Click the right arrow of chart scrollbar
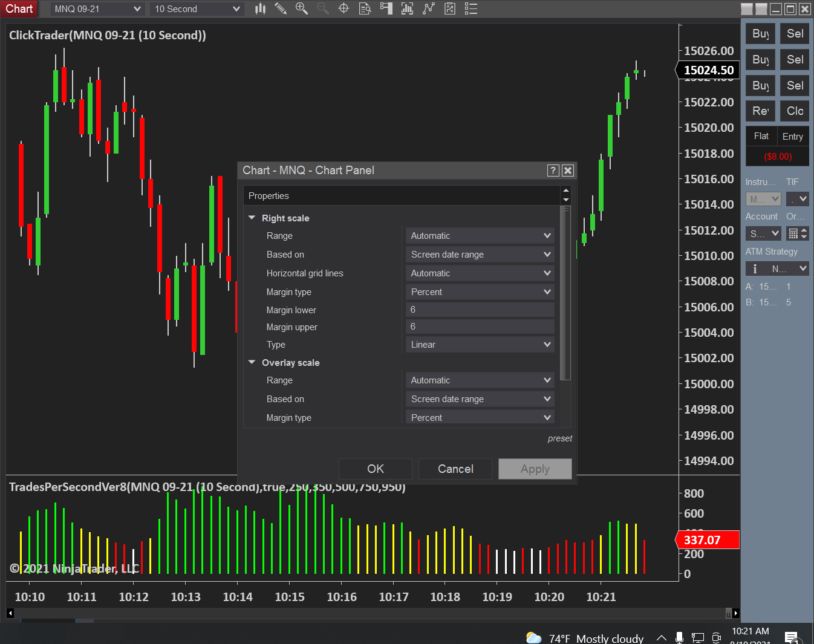This screenshot has height=644, width=814. [735, 613]
